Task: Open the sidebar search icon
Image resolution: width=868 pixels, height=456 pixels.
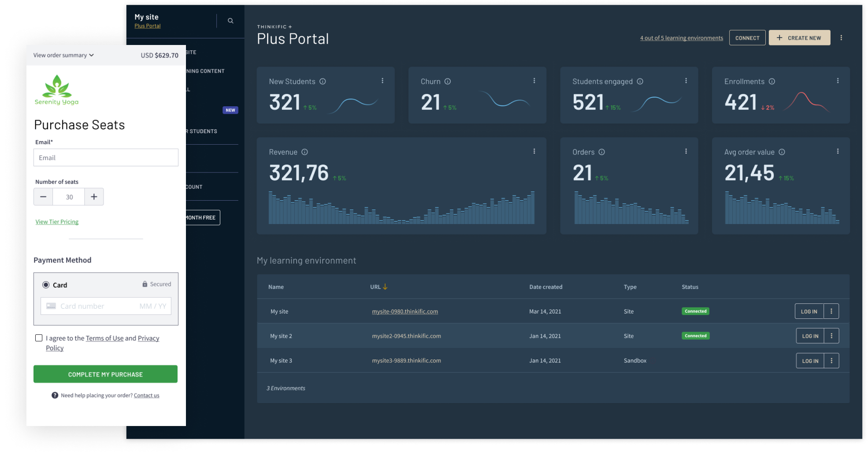Action: click(x=230, y=21)
